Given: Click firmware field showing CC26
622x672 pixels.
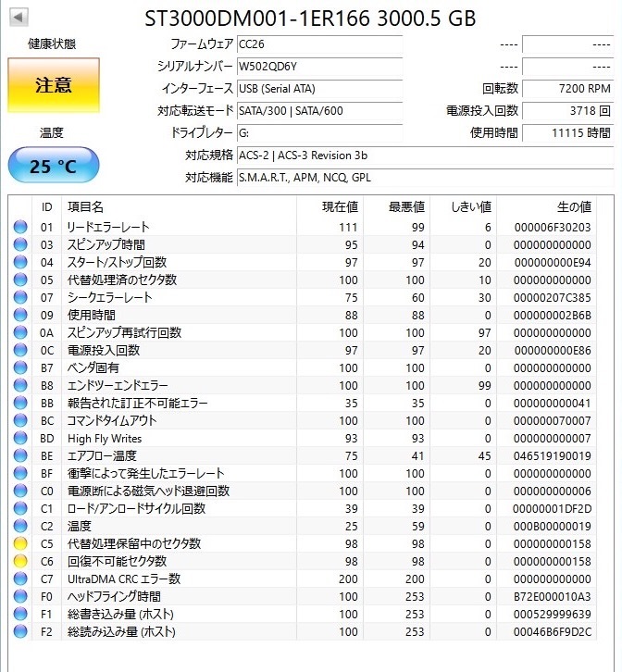Looking at the screenshot, I should coord(319,44).
